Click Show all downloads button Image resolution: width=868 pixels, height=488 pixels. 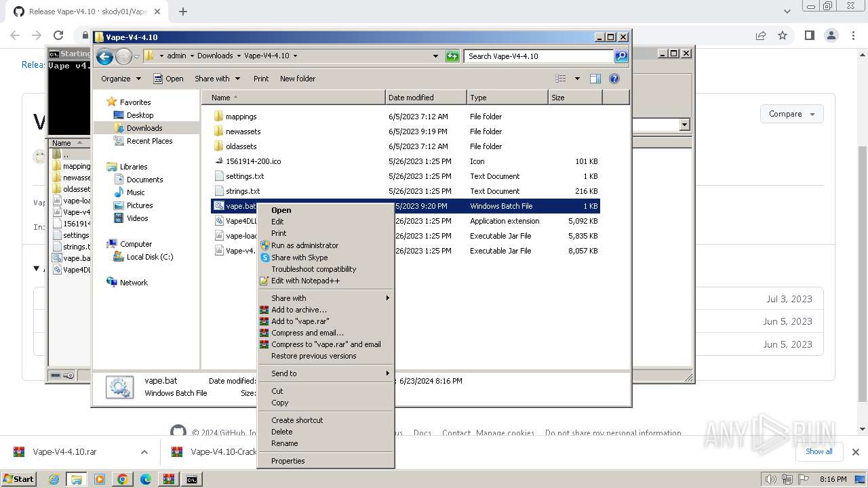818,451
